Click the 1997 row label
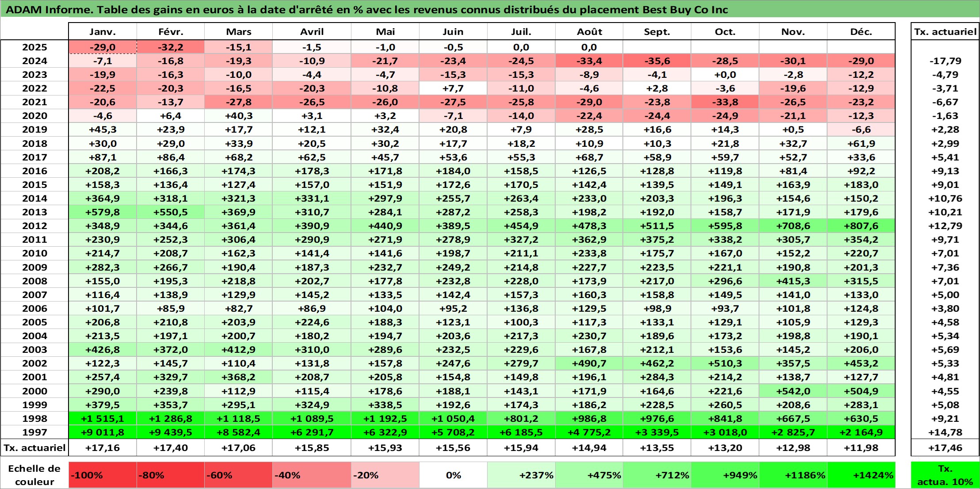 click(34, 432)
